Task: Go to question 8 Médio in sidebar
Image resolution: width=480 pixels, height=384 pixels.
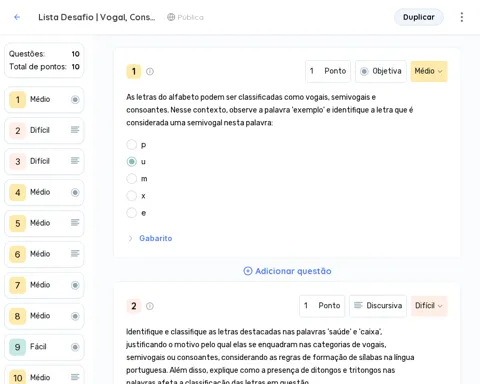Action: click(44, 316)
